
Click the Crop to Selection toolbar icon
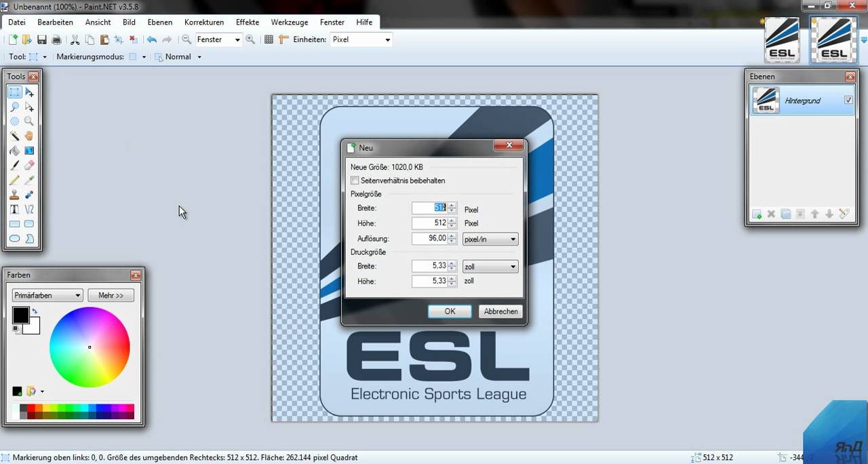point(119,39)
